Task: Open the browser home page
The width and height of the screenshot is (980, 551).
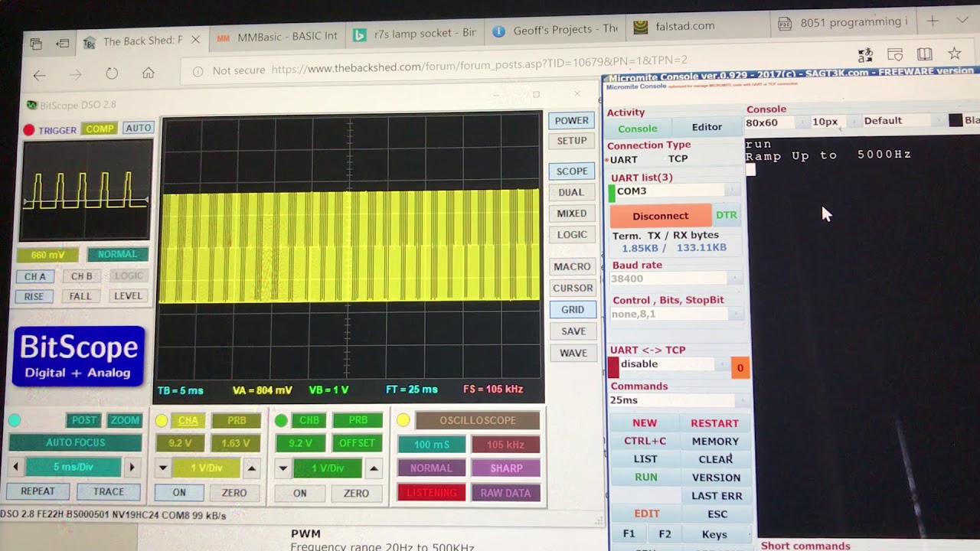Action: 149,73
